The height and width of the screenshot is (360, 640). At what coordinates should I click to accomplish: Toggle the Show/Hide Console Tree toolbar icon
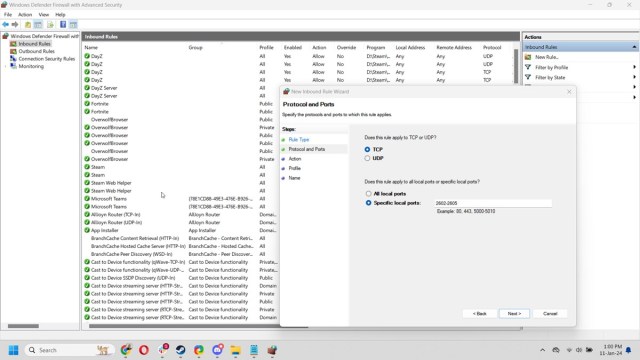point(38,25)
